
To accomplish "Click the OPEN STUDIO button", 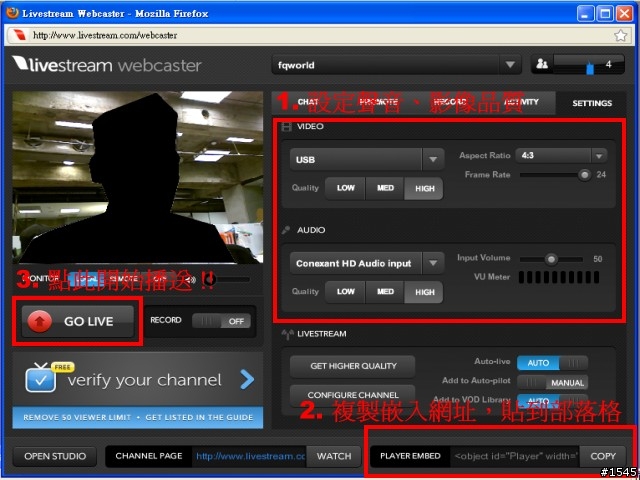I will coord(55,456).
